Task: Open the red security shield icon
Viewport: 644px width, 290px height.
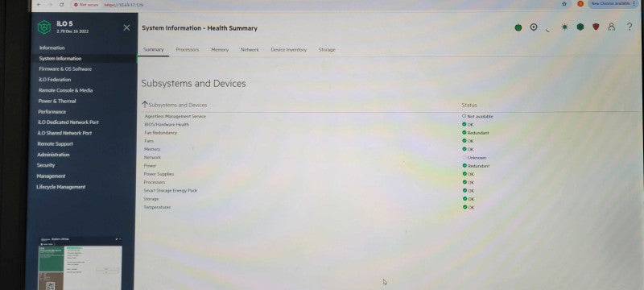Action: 596,27
